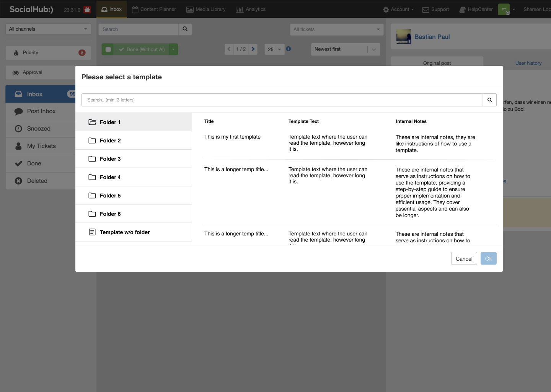Select Folder 1 in template list
The image size is (551, 392).
[x=134, y=122]
